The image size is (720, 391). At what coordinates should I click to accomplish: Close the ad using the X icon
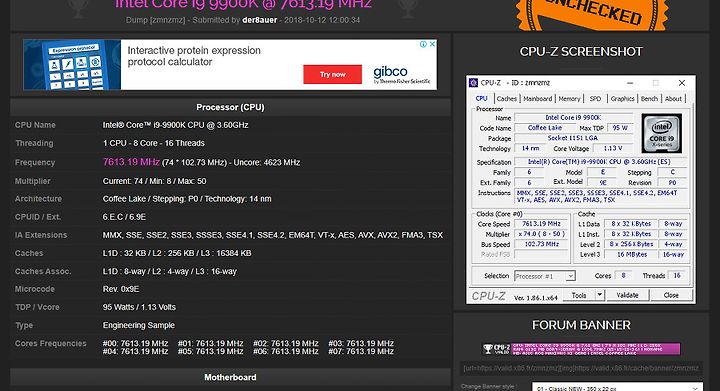click(432, 44)
